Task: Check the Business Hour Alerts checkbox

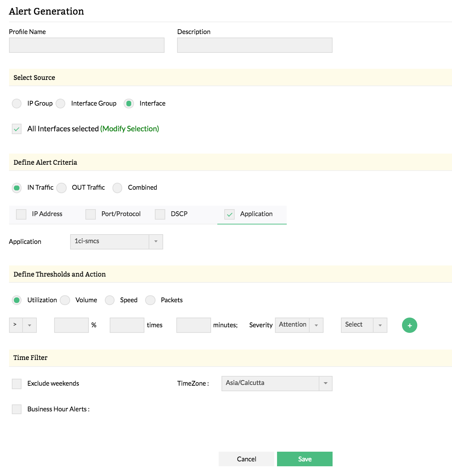Action: 17,409
